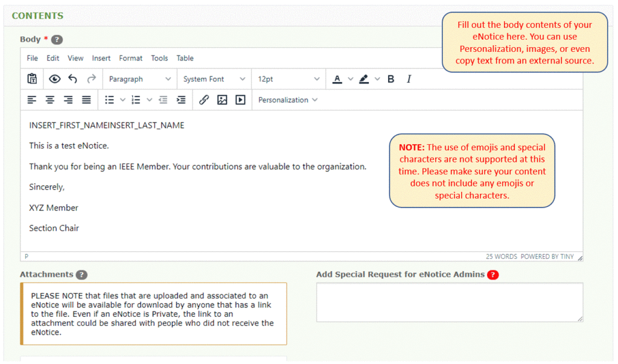Undo the last edit in the editor

pos(72,78)
